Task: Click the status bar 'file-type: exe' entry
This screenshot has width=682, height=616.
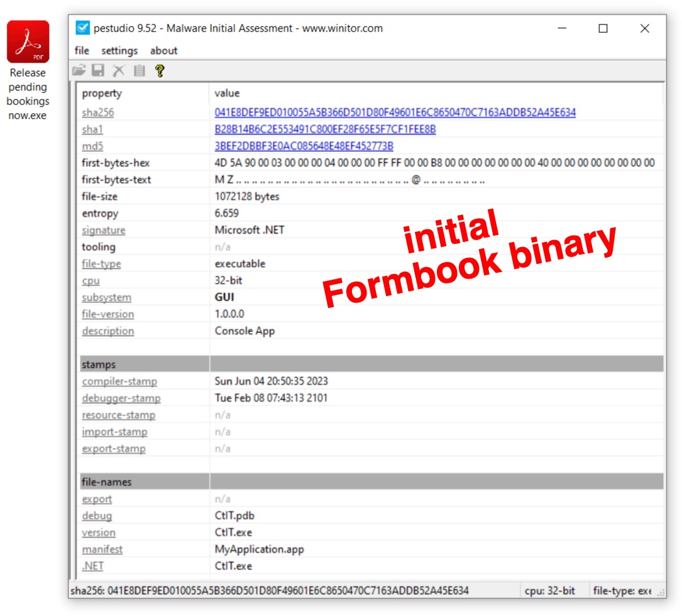Action: [622, 591]
